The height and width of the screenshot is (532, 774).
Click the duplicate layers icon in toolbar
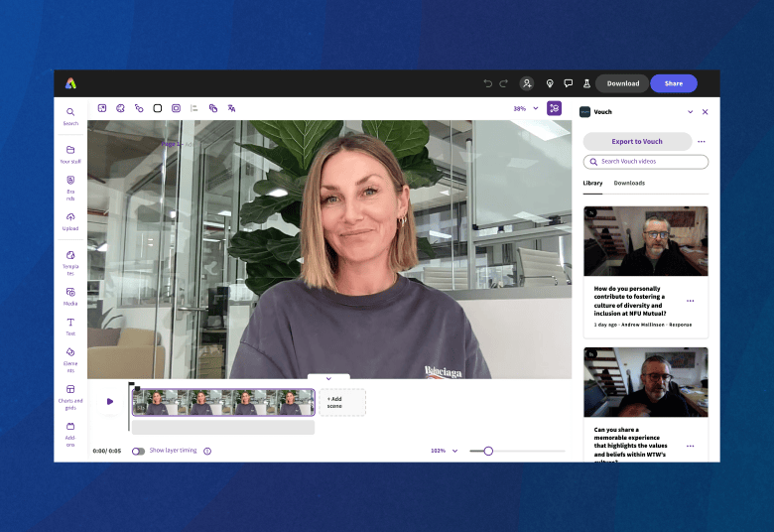[213, 108]
